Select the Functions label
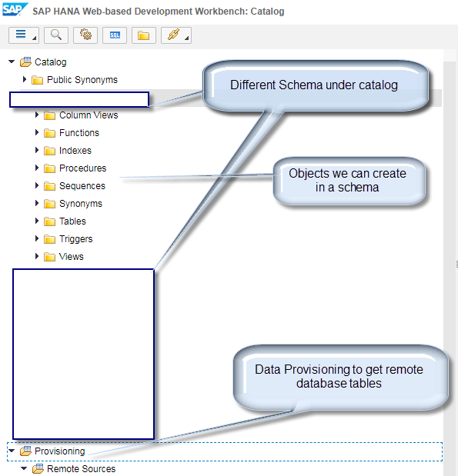This screenshot has width=458, height=476. (x=79, y=133)
